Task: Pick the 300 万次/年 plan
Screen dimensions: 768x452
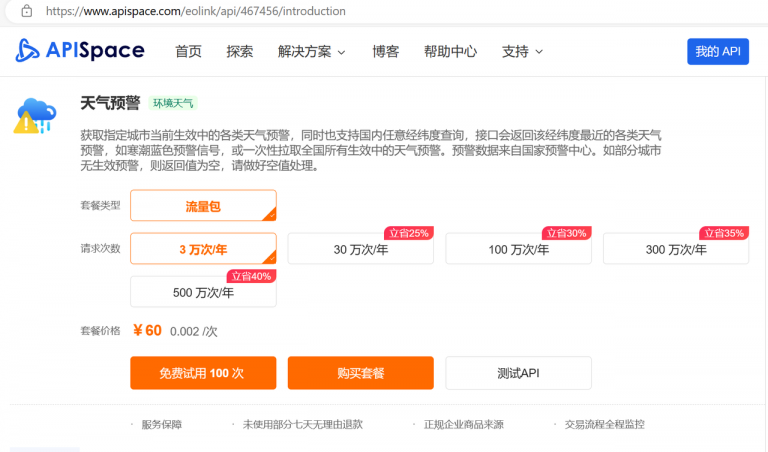Action: point(675,250)
